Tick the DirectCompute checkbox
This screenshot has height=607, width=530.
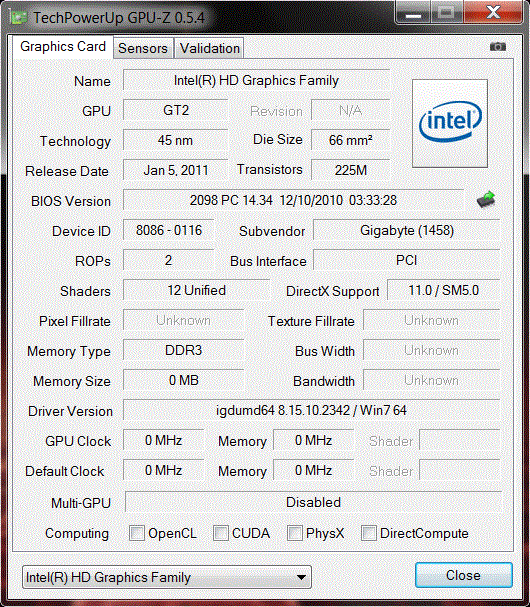click(x=369, y=533)
